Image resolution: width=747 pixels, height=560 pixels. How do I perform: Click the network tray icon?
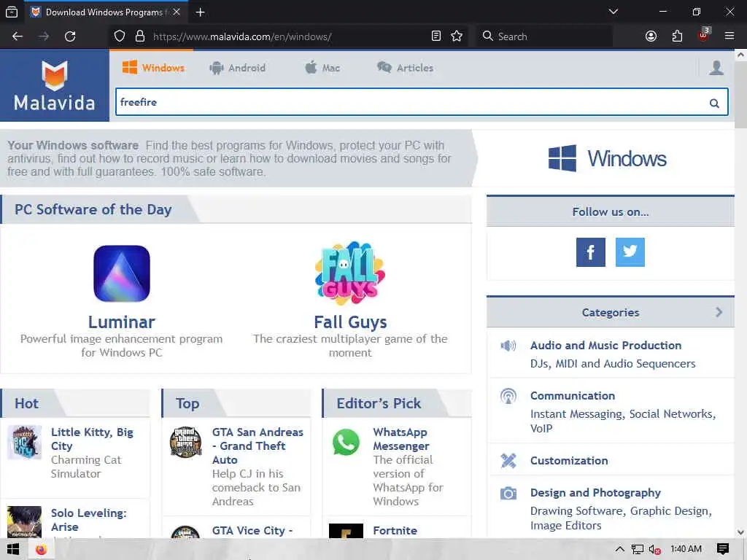click(637, 550)
